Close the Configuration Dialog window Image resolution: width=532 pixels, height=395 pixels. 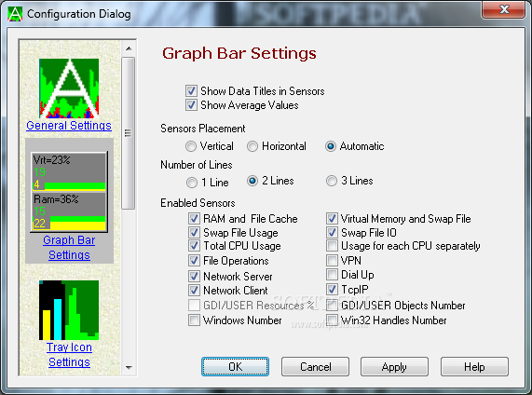pyautogui.click(x=503, y=9)
